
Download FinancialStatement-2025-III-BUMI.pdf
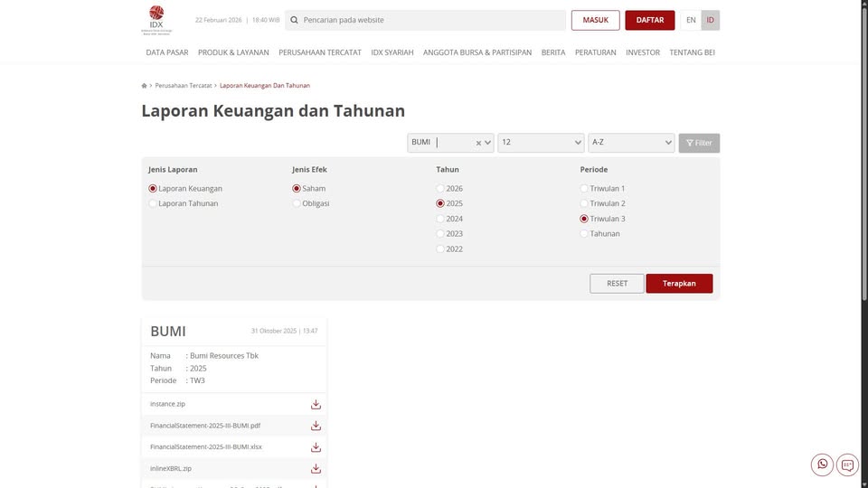(316, 426)
